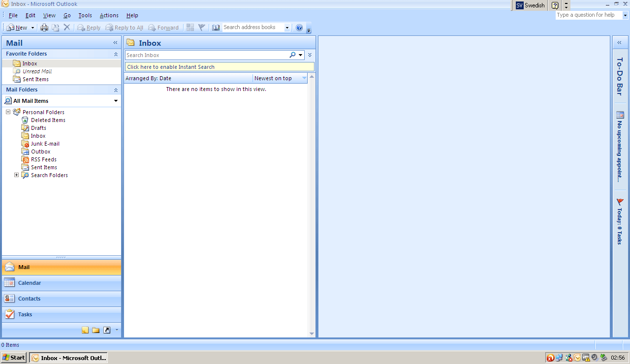Click the Delete X icon in toolbar
The height and width of the screenshot is (364, 630).
tap(67, 28)
